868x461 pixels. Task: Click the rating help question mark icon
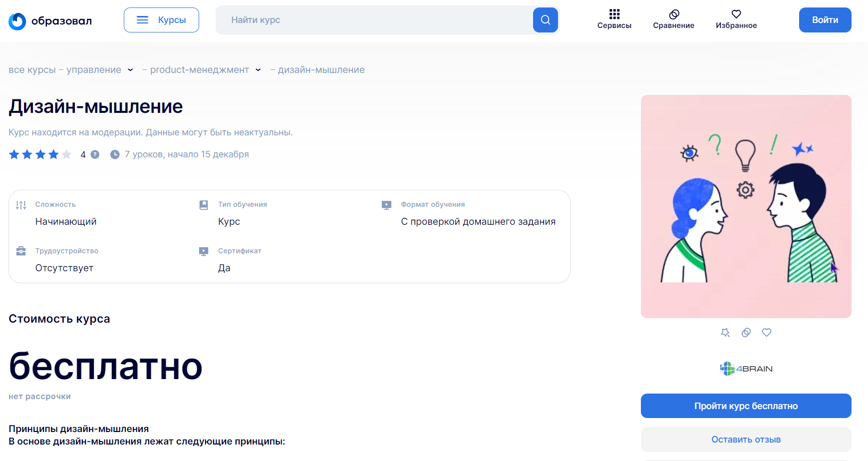tap(95, 155)
